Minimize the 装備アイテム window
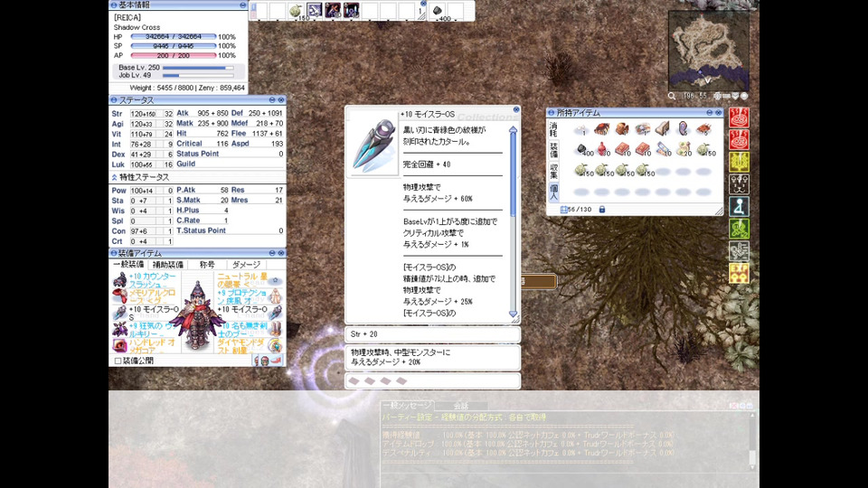 pos(272,253)
